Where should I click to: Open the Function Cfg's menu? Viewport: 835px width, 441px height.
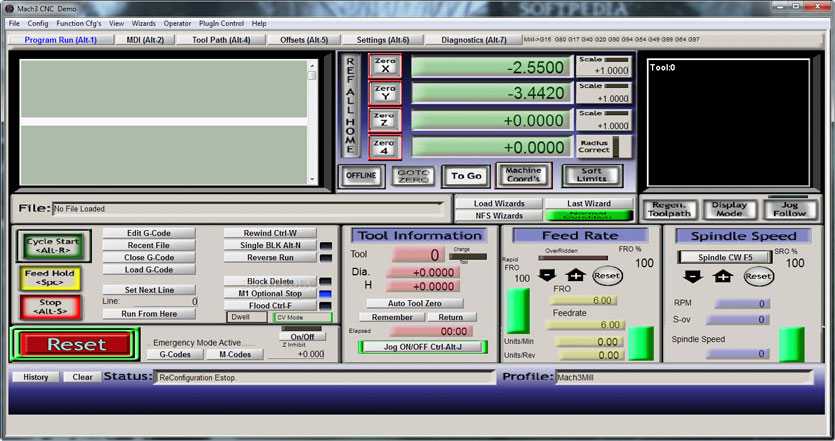pyautogui.click(x=78, y=23)
